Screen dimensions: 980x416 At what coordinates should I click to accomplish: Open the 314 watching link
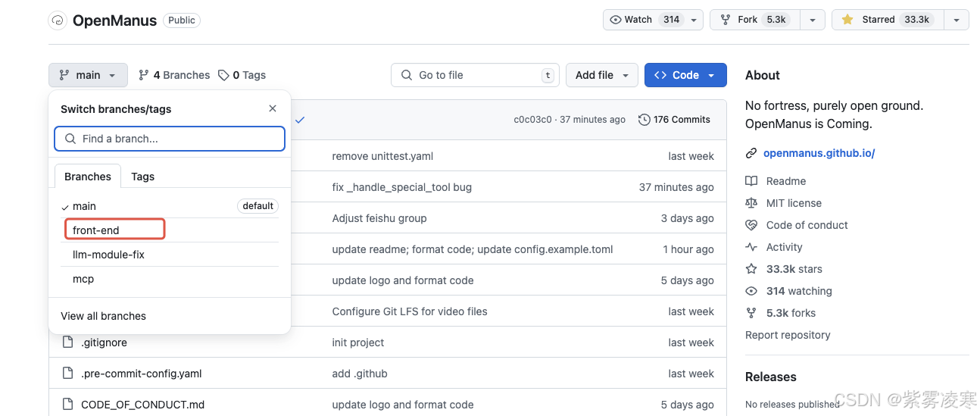point(799,291)
